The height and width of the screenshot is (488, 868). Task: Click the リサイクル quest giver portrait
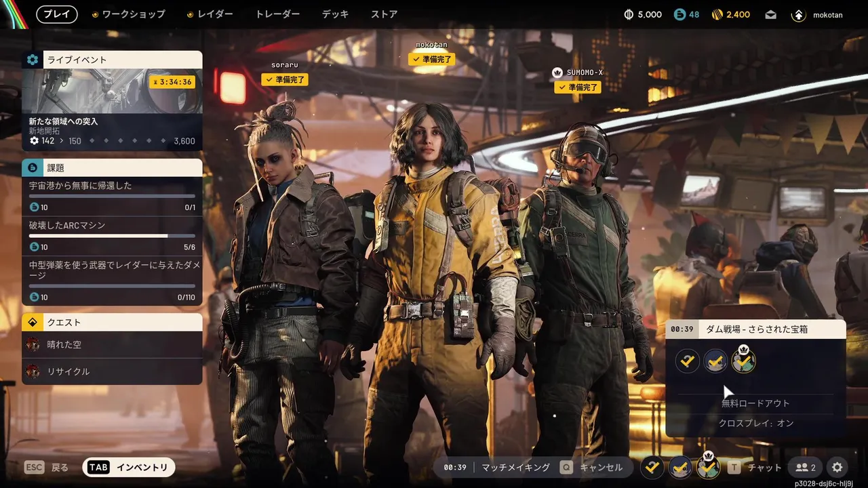33,371
